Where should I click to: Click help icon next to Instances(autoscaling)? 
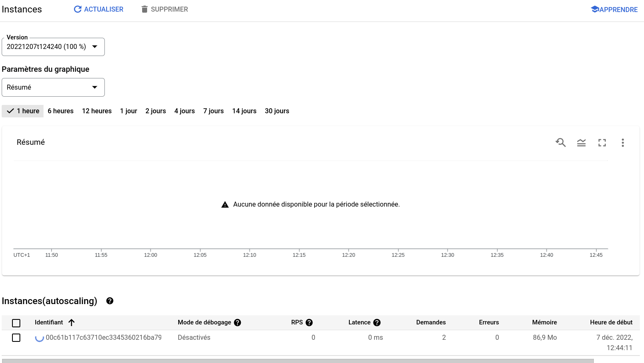[x=110, y=301]
